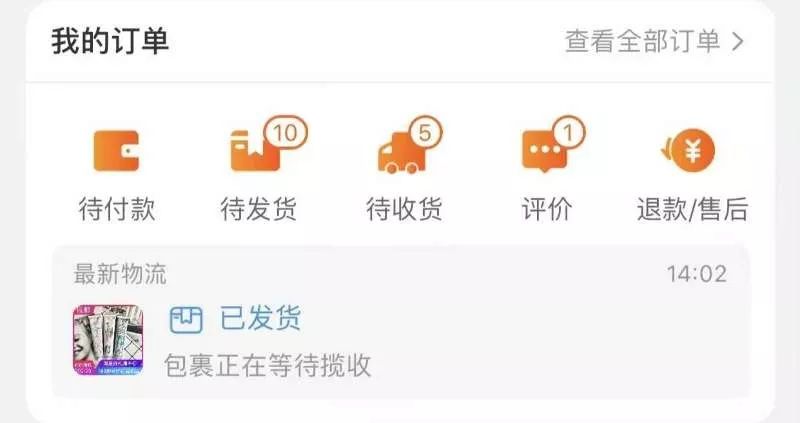Select the 待付款 label
800x423 pixels.
pos(117,209)
